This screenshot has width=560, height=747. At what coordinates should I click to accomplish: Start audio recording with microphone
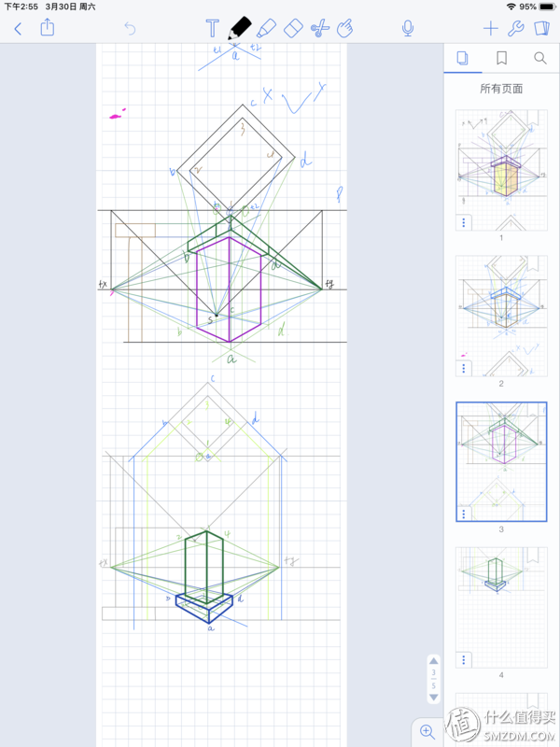408,28
